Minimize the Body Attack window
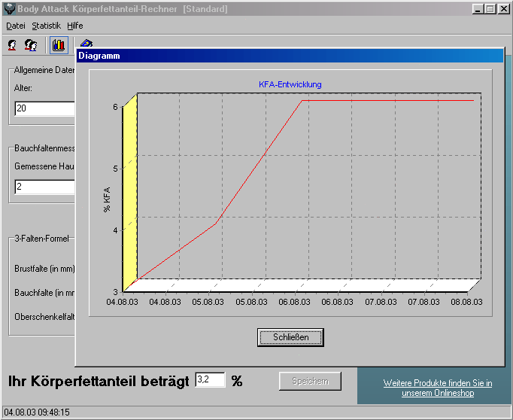Image resolution: width=513 pixels, height=420 pixels. tap(478, 8)
